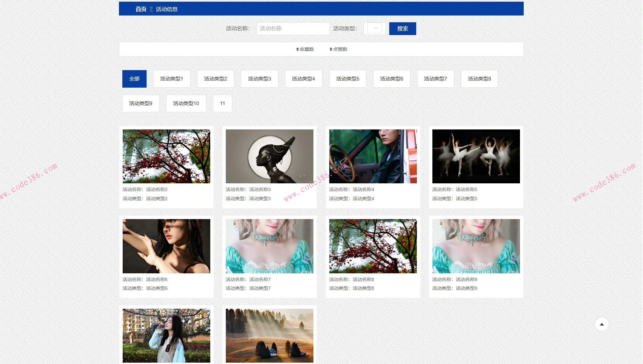Go to 首页 in breadcrumb

click(x=141, y=9)
